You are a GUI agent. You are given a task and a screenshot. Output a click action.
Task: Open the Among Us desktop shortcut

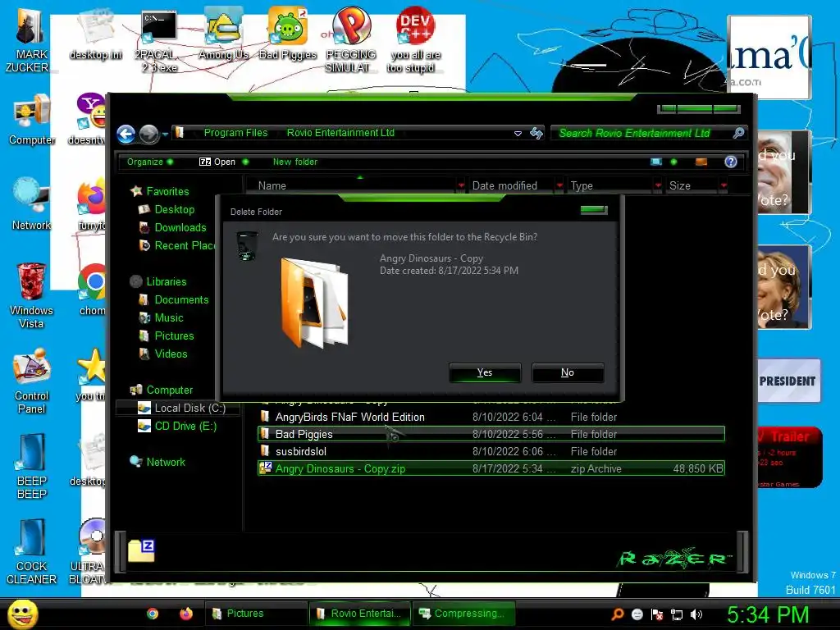(x=223, y=34)
